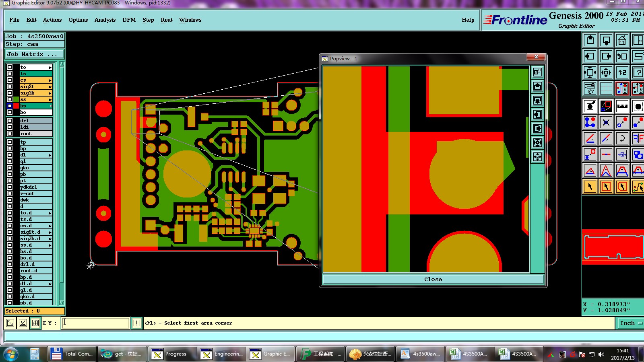
Task: Click the move feature icon (blue ring to red dot)
Action: click(622, 122)
